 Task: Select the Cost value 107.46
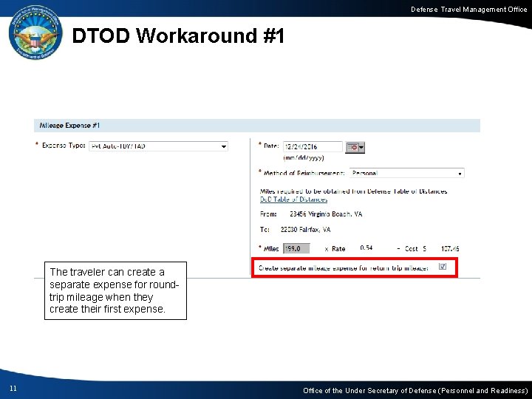click(x=450, y=249)
